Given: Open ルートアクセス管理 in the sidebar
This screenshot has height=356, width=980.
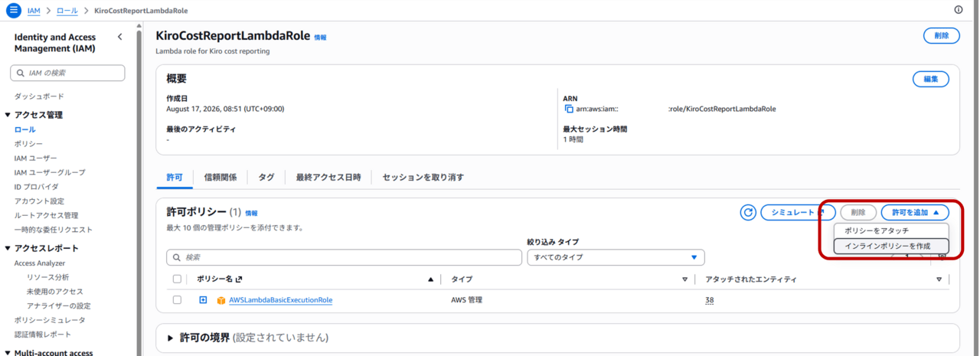Looking at the screenshot, I should pos(46,215).
